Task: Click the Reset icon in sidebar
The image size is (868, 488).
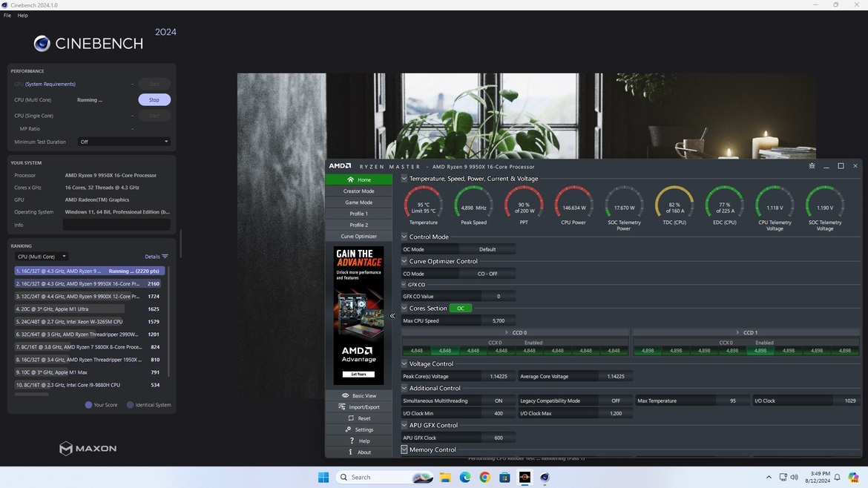Action: [351, 418]
